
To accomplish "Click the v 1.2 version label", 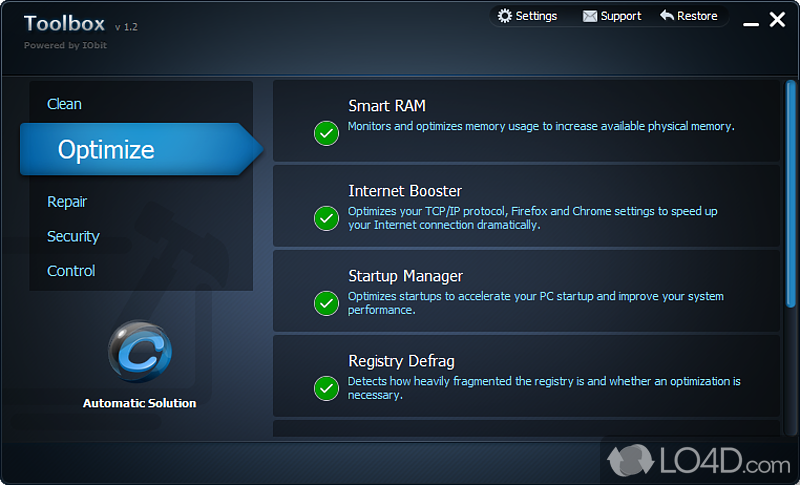I will point(127,27).
